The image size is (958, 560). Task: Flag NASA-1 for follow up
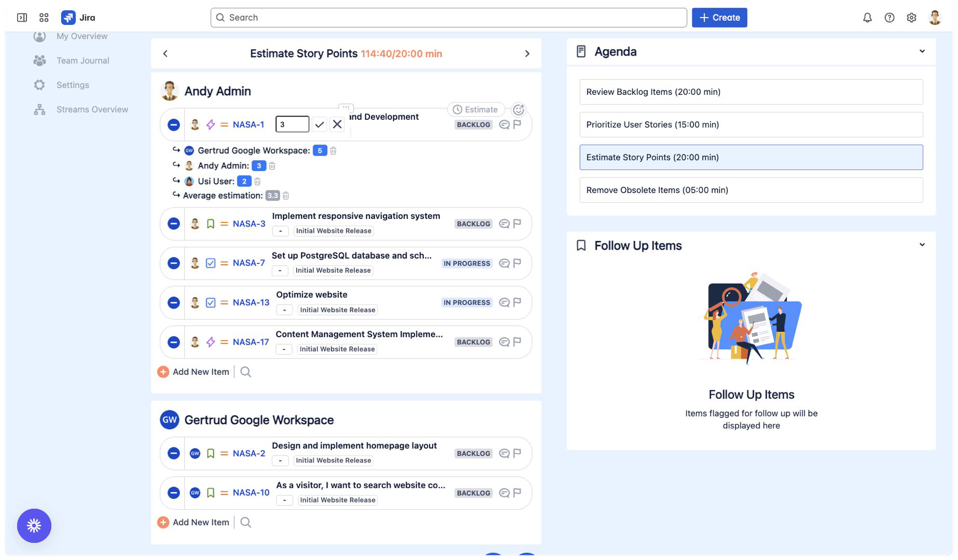point(517,124)
